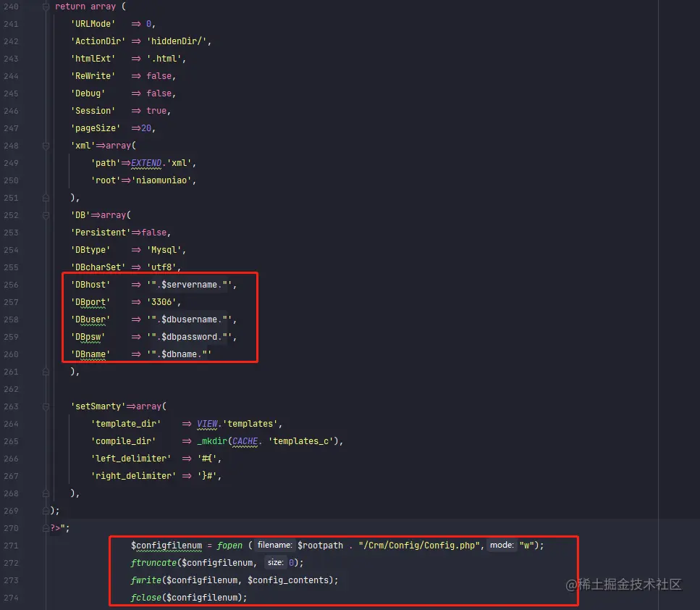The width and height of the screenshot is (700, 610).
Task: Click line number 271 in the gutter
Action: 11,546
